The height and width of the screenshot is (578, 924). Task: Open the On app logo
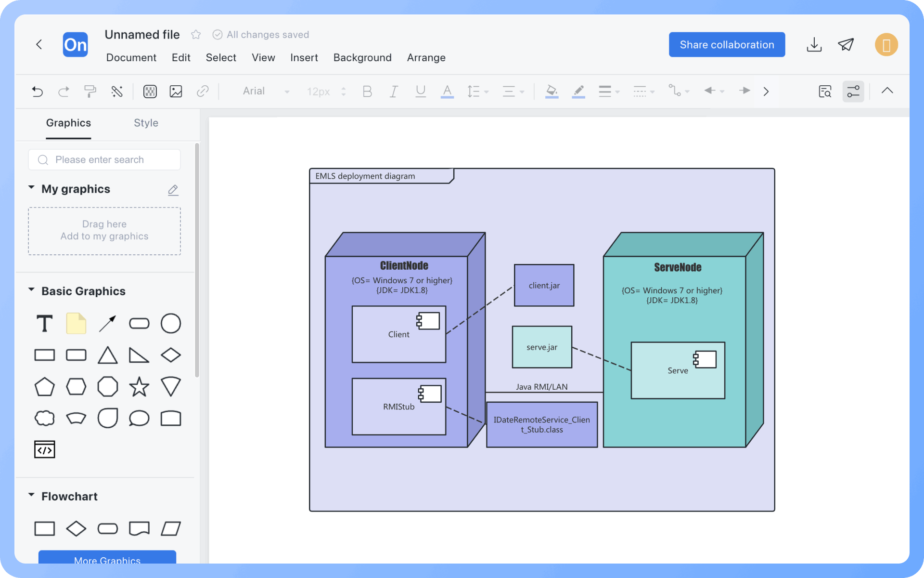coord(76,45)
